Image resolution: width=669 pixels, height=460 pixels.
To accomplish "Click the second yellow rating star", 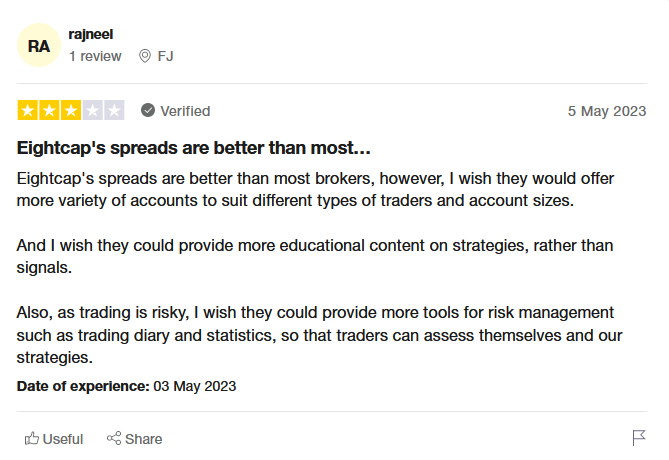I will pyautogui.click(x=49, y=111).
